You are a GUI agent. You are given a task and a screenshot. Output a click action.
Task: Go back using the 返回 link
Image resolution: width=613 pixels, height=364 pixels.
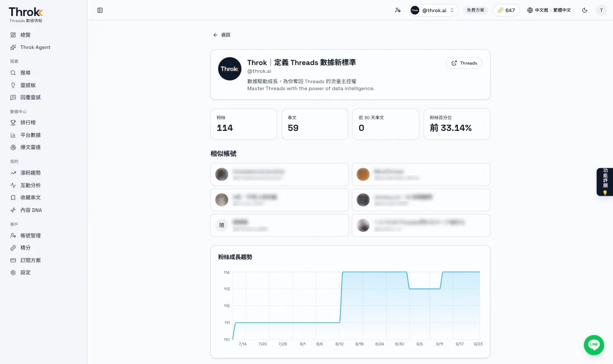pyautogui.click(x=222, y=35)
